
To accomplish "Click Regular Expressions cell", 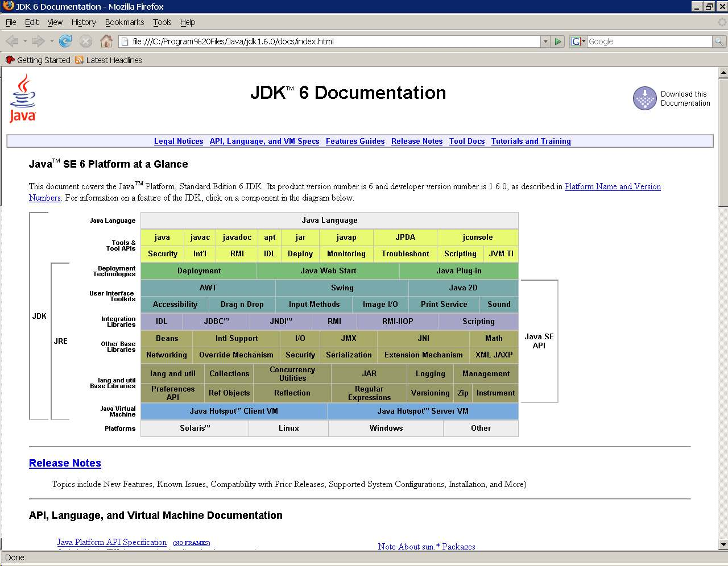I will [x=369, y=393].
